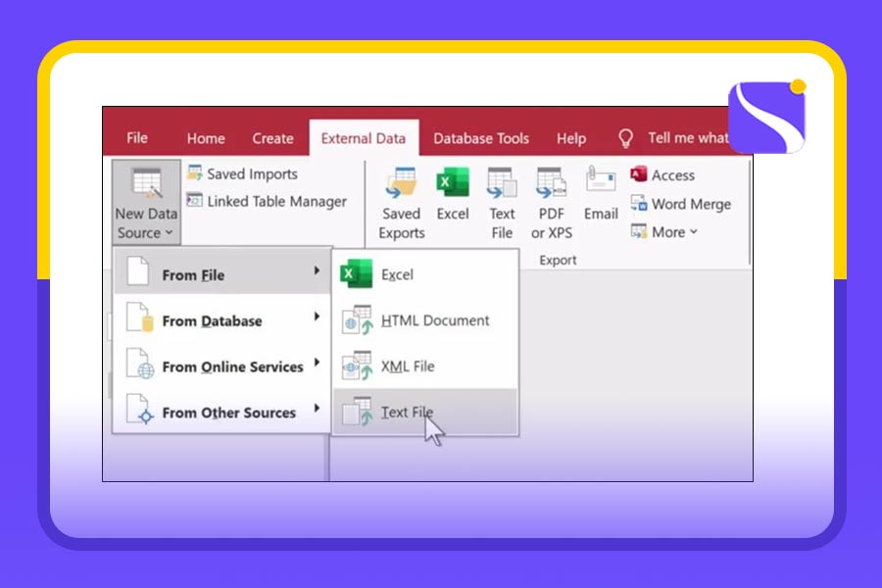The height and width of the screenshot is (588, 882).
Task: Click the From Other Sources icon
Action: (x=139, y=409)
